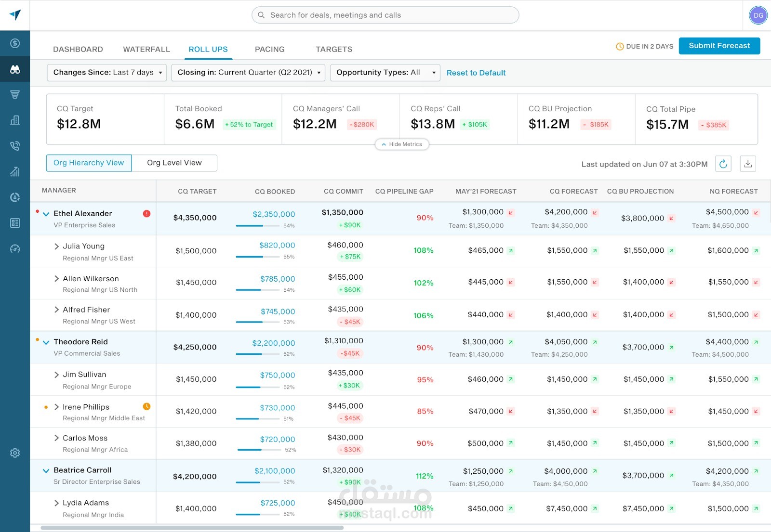771x532 pixels.
Task: Open the gauge sidebar icon
Action: (15, 249)
